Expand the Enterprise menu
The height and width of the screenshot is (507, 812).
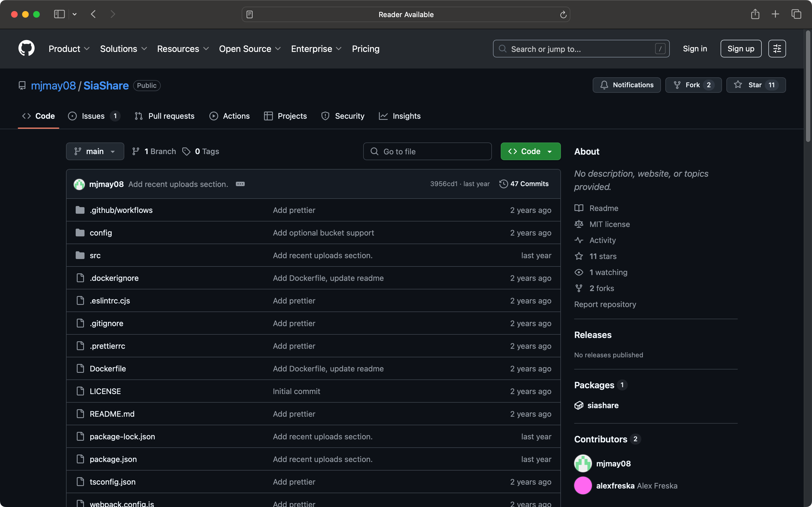[316, 49]
